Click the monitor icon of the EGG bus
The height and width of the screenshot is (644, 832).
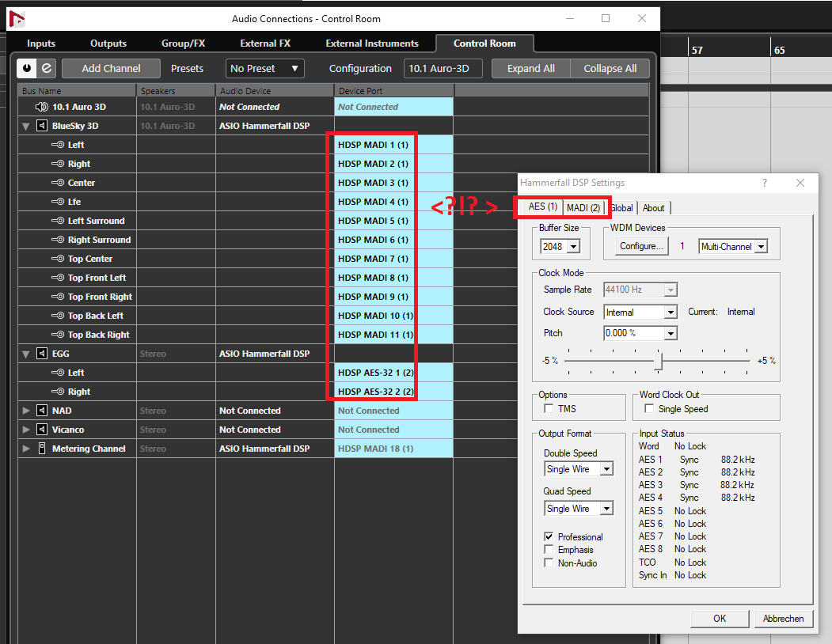click(x=41, y=354)
